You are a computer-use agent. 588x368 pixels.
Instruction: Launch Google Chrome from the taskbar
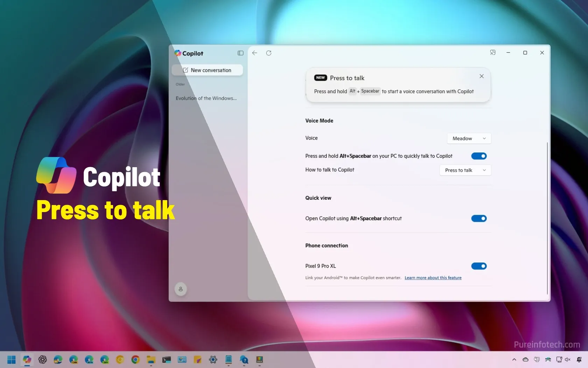point(135,360)
